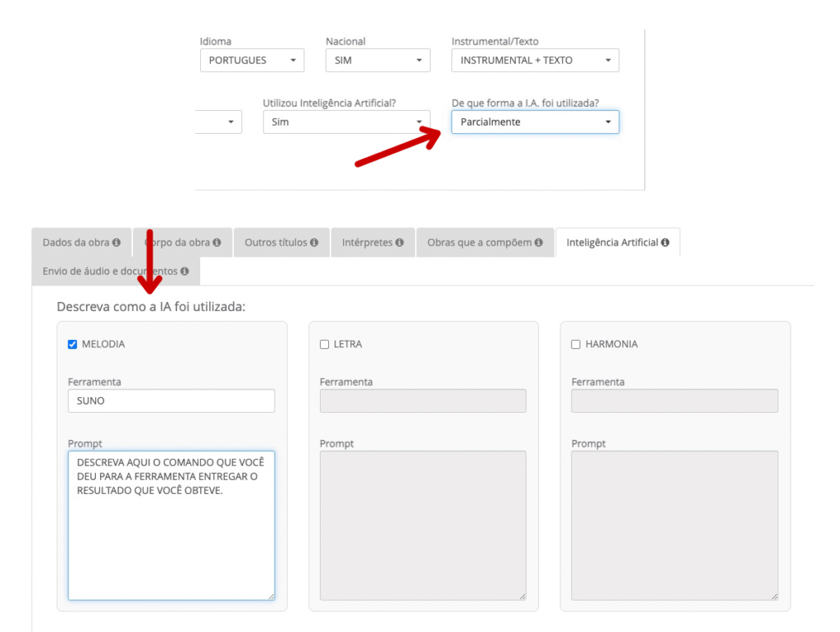The height and width of the screenshot is (632, 840).
Task: Open the Instrumental/Texto dropdown
Action: 535,60
